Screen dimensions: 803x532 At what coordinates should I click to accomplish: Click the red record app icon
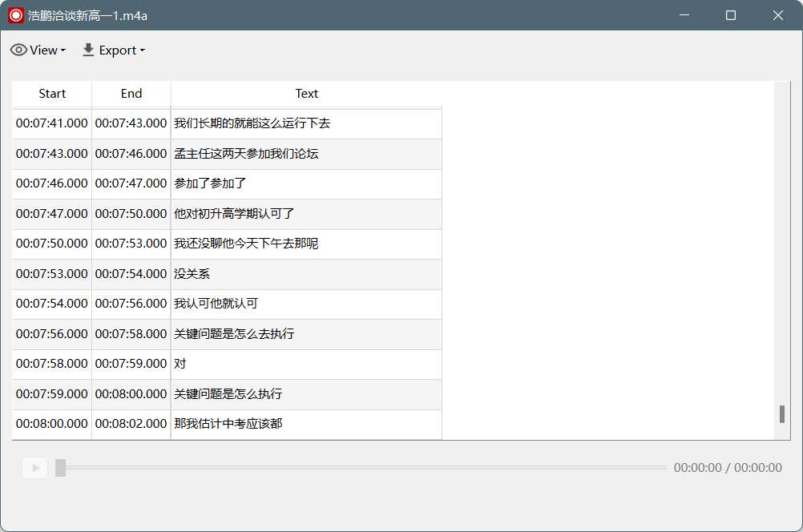(x=16, y=15)
